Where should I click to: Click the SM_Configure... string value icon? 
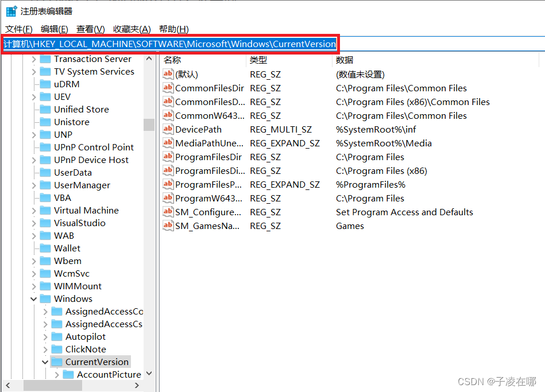168,211
